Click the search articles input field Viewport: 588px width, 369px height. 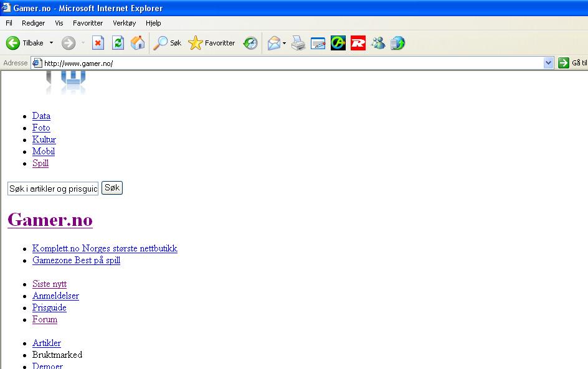[53, 189]
